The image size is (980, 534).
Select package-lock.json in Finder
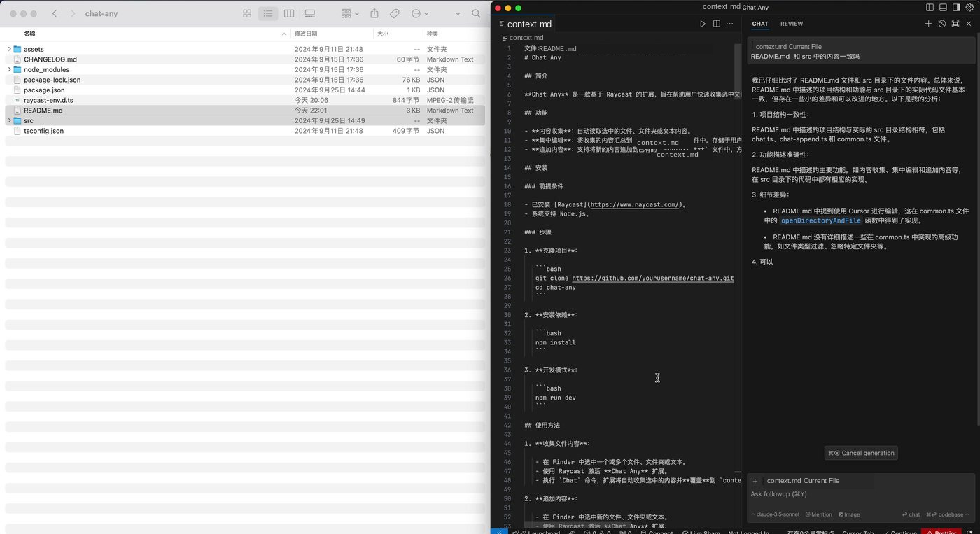[x=245, y=80]
